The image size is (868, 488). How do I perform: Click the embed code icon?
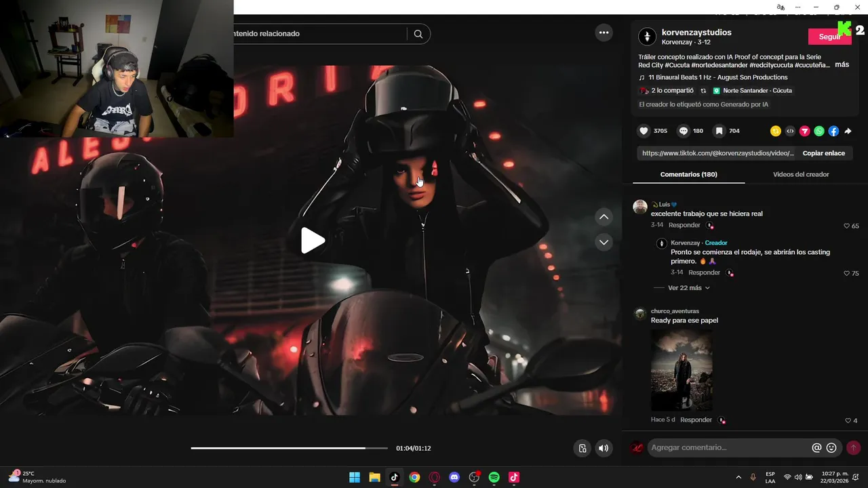790,131
